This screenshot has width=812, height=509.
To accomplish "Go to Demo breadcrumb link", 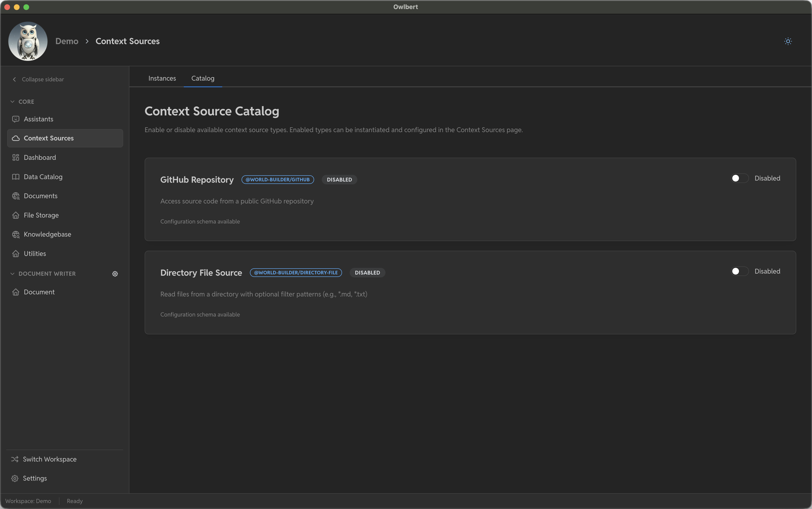I will click(67, 41).
